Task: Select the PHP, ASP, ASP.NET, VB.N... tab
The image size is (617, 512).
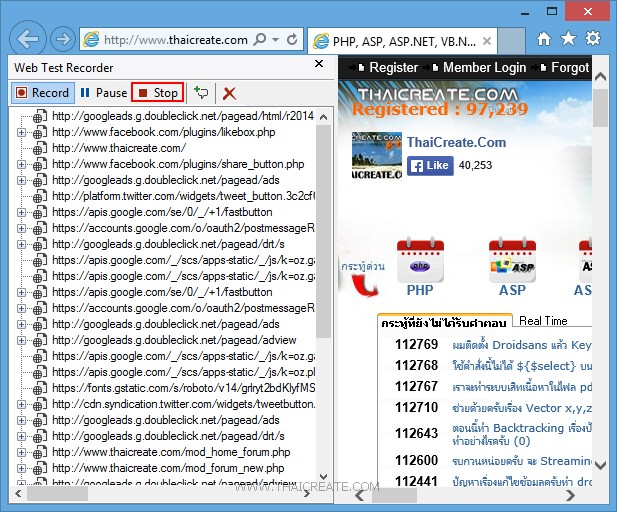Action: pyautogui.click(x=401, y=41)
